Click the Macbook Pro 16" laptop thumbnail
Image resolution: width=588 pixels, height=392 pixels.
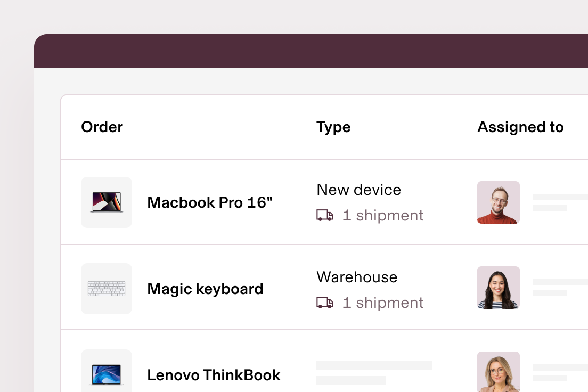[107, 202]
